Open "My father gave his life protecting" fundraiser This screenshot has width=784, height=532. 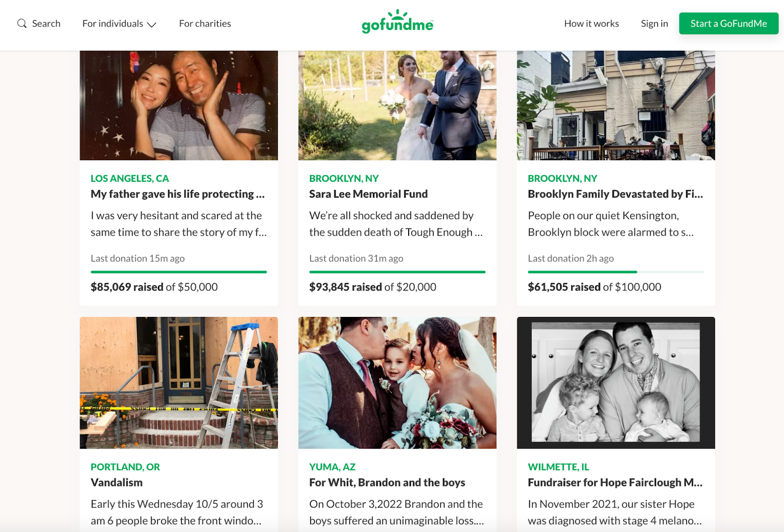click(177, 194)
